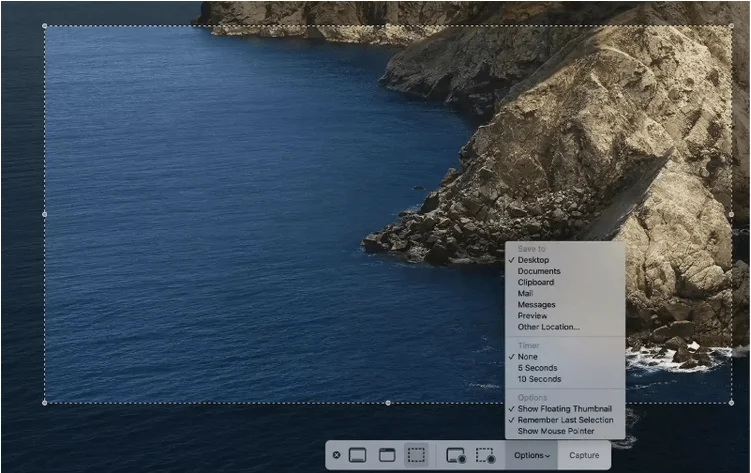Choose Mail as save destination
The width and height of the screenshot is (751, 473).
525,294
